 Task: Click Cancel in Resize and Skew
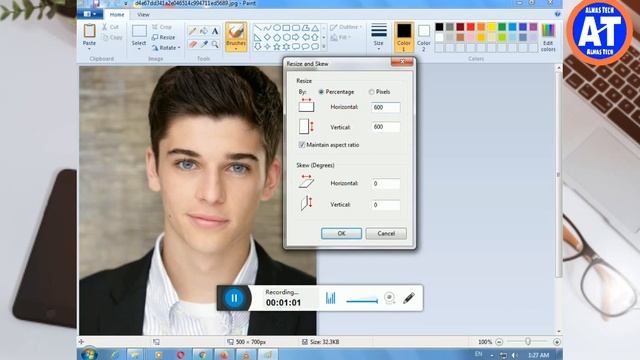386,233
